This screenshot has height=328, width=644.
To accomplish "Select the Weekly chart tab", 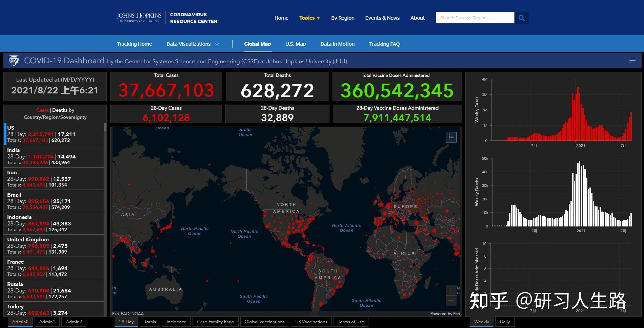I will point(482,322).
